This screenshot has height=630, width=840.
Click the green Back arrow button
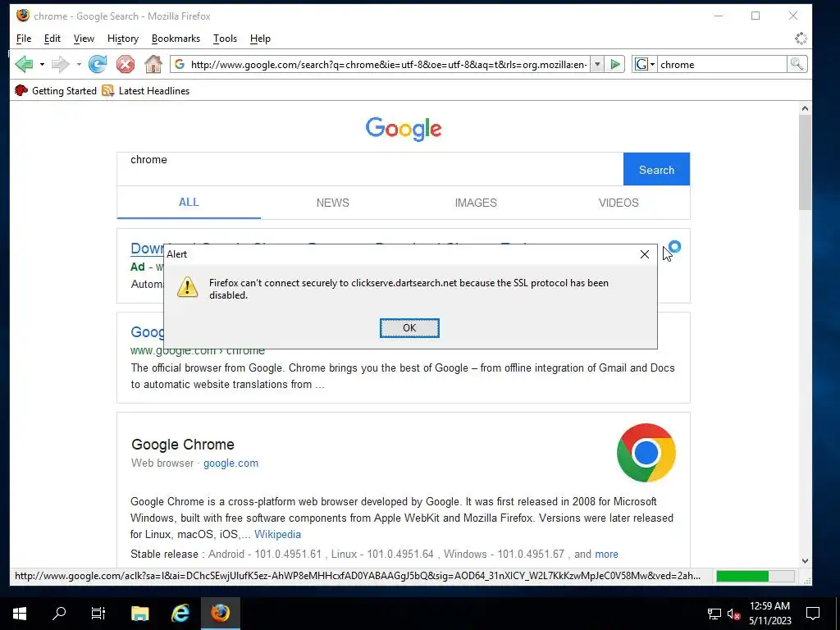click(x=24, y=64)
